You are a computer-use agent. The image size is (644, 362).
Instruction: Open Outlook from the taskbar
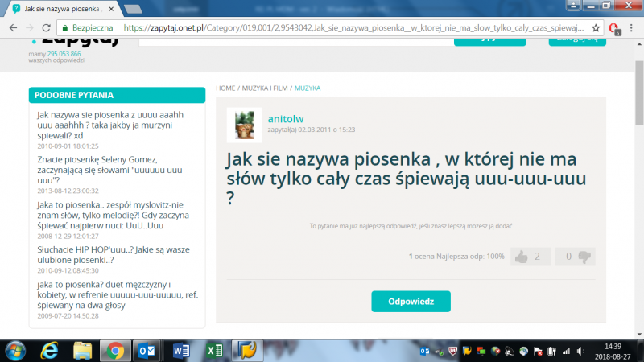[x=147, y=350]
